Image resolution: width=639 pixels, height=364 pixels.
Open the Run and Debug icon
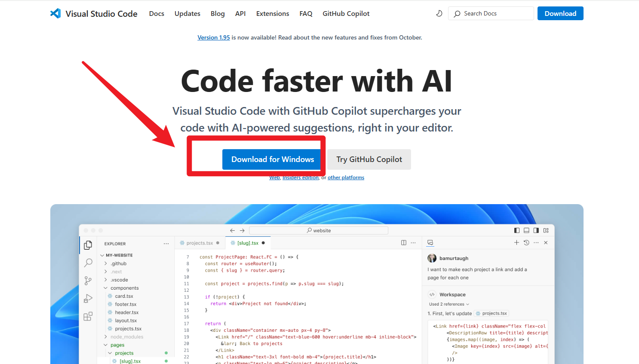click(x=88, y=298)
